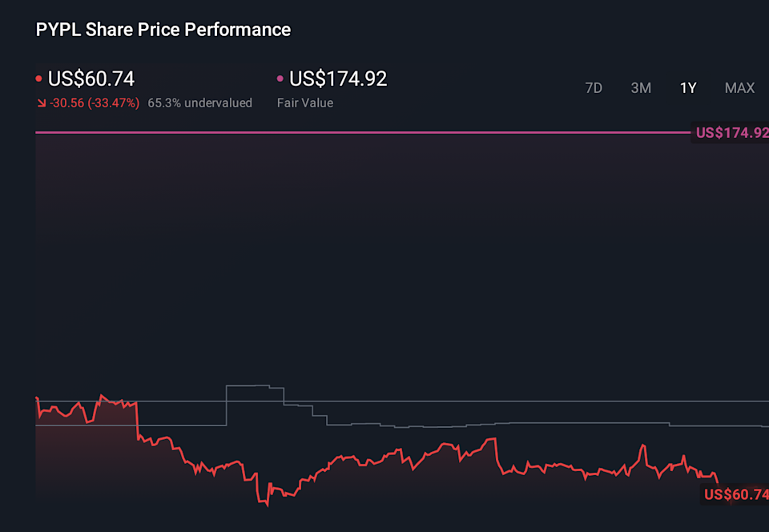Click the magenta Fair Value legend dot

point(280,78)
